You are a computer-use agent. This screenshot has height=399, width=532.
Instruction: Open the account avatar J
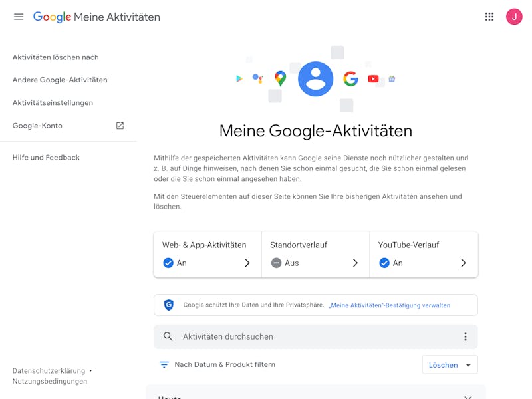click(x=514, y=17)
